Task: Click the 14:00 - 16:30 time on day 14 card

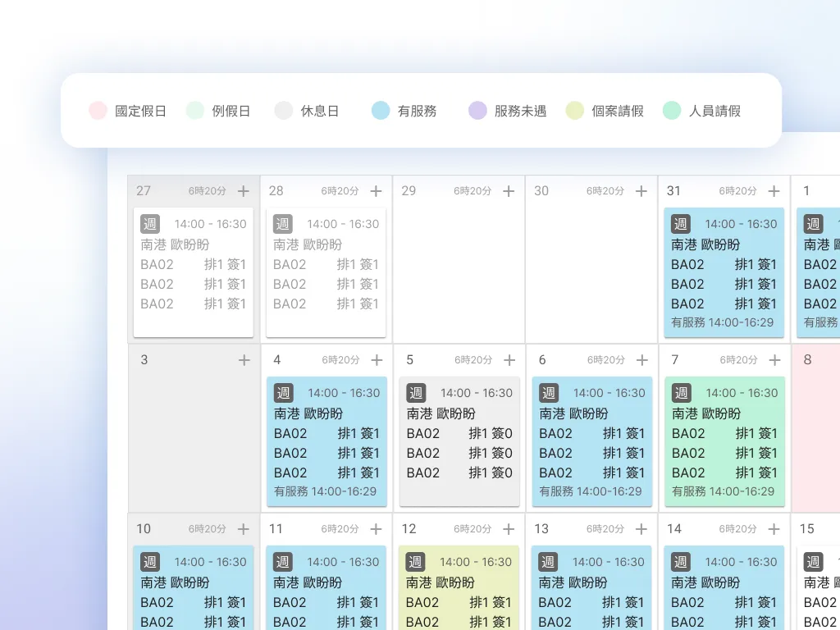Action: click(741, 562)
